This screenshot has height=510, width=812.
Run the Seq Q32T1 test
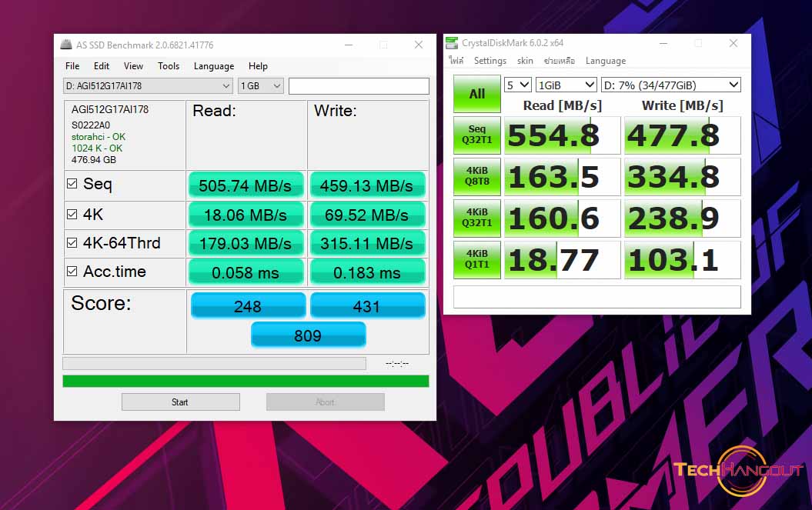click(477, 135)
